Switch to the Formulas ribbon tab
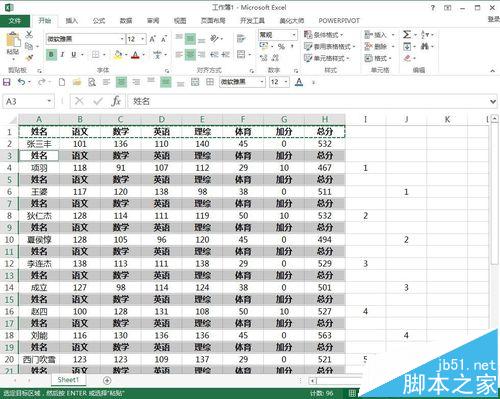 [99, 21]
